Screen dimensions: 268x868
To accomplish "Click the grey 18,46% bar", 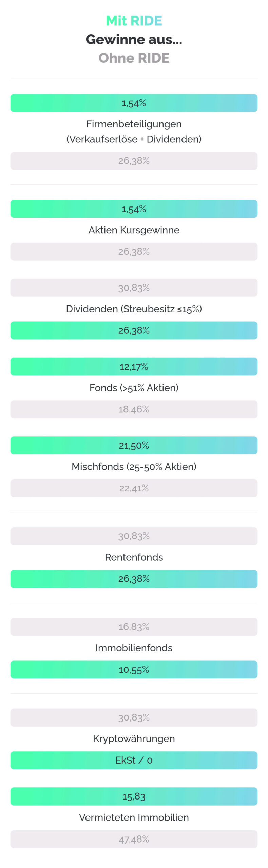I will 134,410.
